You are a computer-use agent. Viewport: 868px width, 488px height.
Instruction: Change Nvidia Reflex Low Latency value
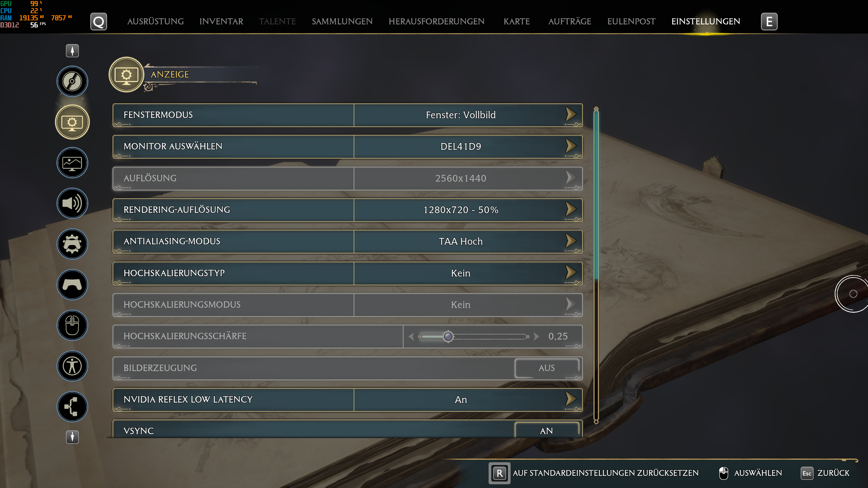(x=571, y=399)
